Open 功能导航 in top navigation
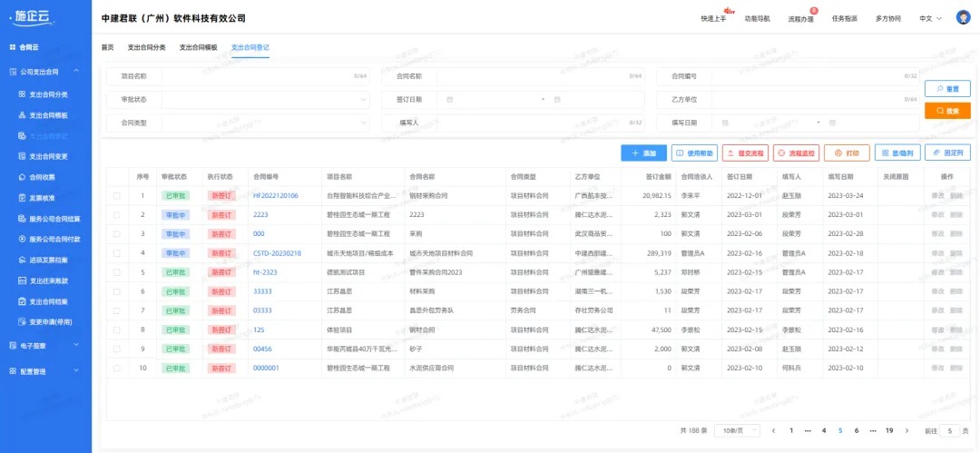The image size is (980, 453). [x=758, y=19]
